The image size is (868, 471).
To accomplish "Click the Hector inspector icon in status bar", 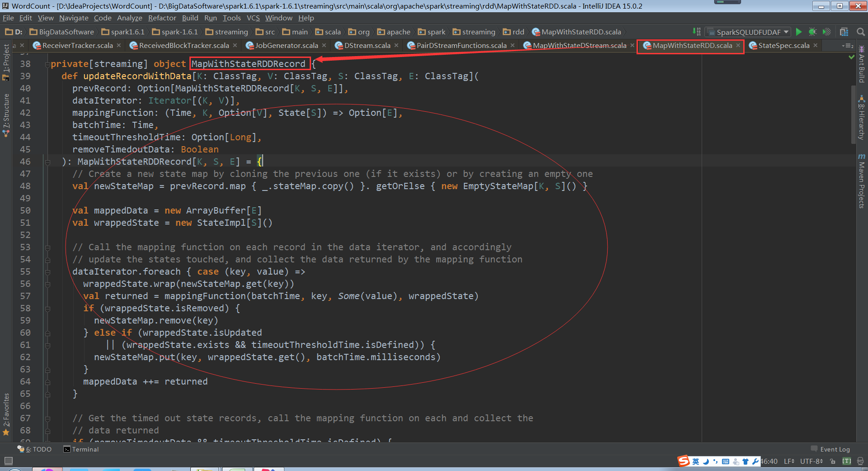I will [x=860, y=461].
